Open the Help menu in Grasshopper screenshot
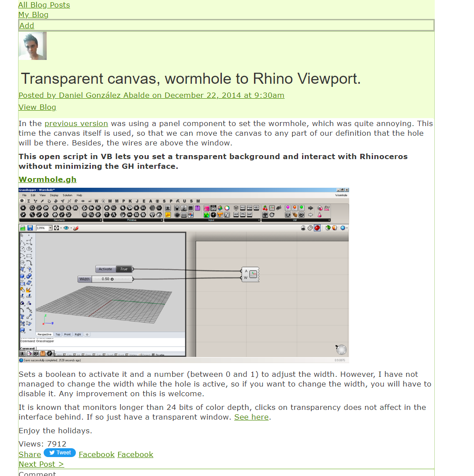Viewport: 474px width, 476px height. click(x=79, y=195)
